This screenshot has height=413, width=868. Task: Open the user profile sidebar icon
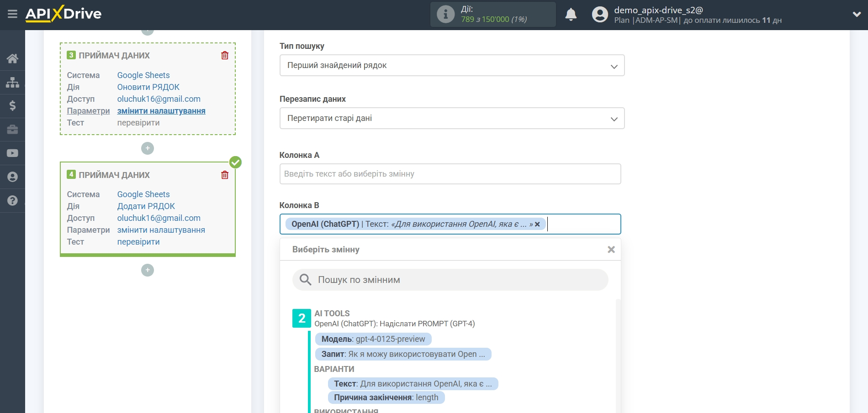click(12, 177)
